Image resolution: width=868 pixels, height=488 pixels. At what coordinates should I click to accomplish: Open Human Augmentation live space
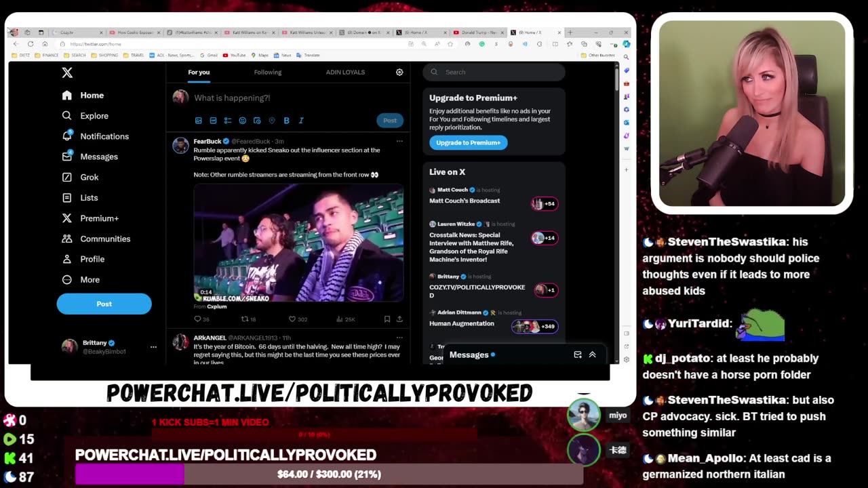pyautogui.click(x=462, y=323)
